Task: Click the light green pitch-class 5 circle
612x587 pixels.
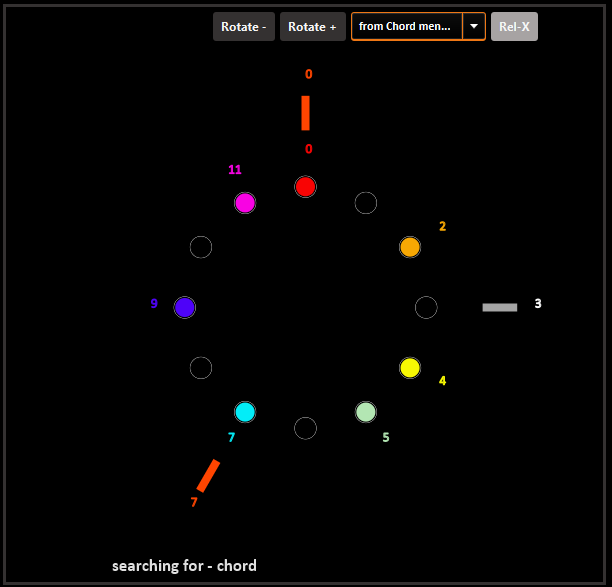Action: 366,412
